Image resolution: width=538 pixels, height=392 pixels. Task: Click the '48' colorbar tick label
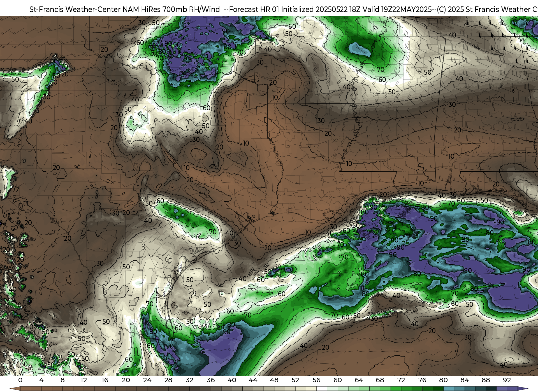click(x=274, y=380)
